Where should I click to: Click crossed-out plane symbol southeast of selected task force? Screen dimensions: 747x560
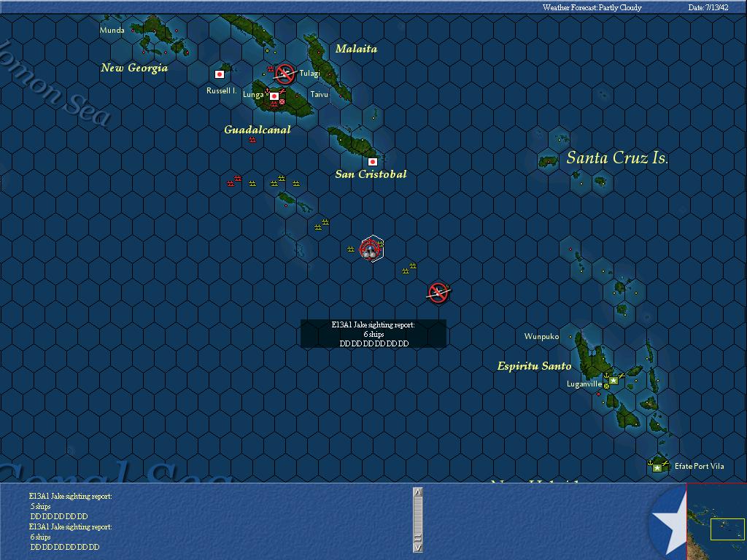point(438,292)
